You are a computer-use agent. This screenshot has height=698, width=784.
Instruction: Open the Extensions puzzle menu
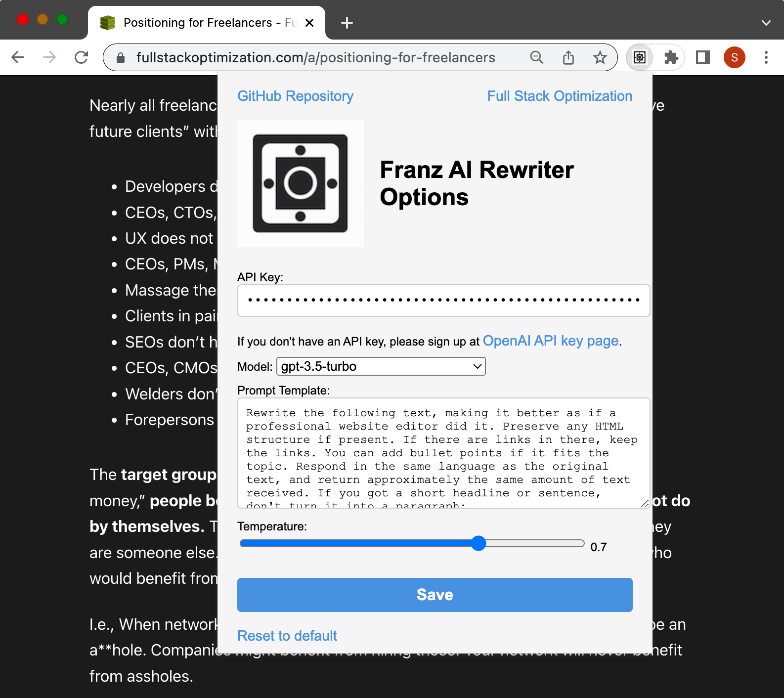click(671, 57)
